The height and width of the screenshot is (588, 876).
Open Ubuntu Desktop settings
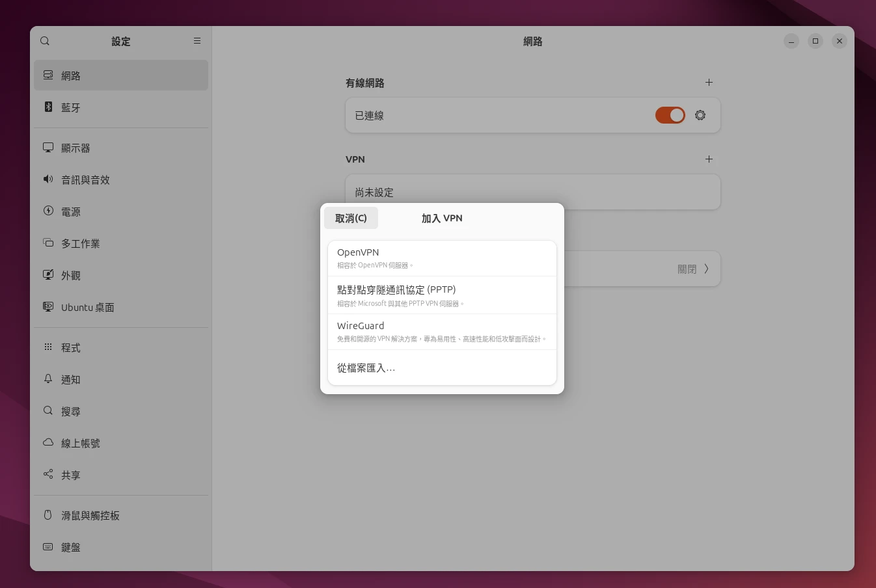click(88, 307)
